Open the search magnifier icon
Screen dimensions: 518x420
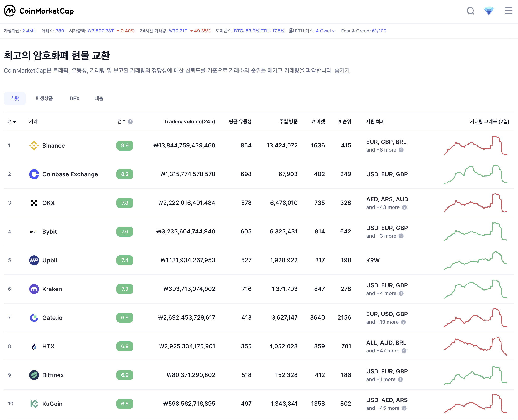[x=470, y=11]
